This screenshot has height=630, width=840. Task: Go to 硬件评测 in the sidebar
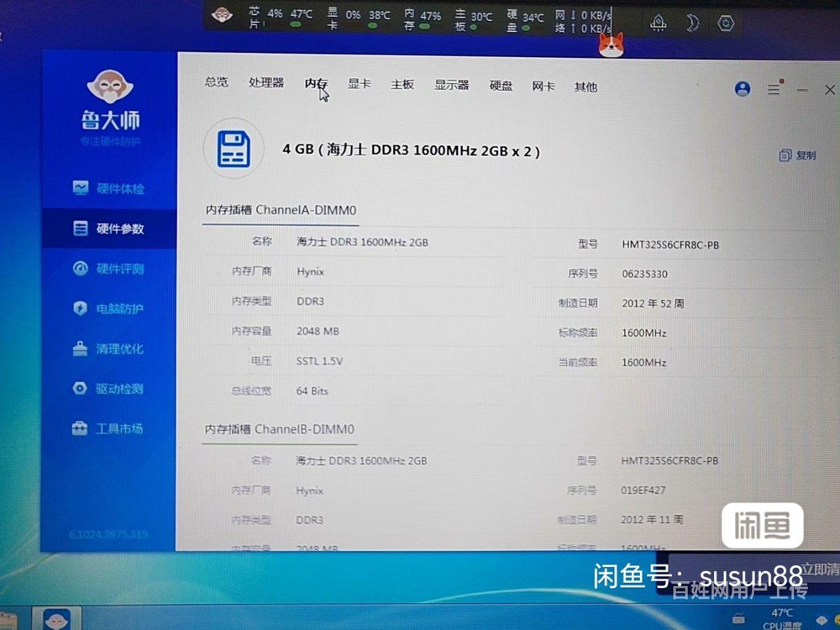coord(109,268)
